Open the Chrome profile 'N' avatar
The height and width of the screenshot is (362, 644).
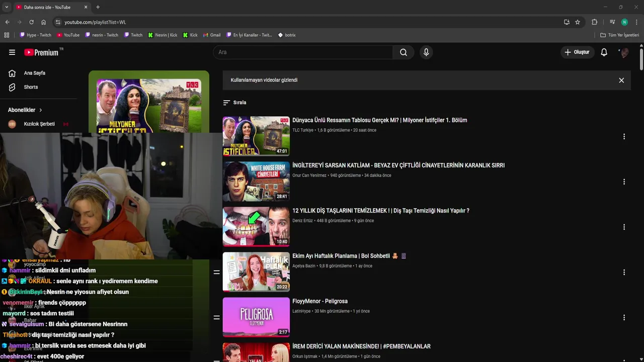(x=624, y=22)
